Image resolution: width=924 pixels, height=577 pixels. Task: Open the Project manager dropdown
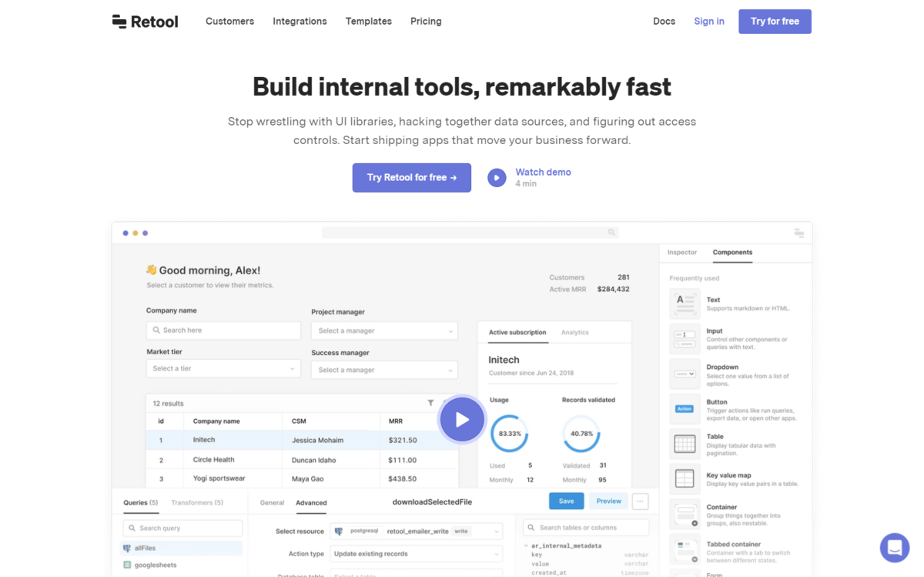(x=384, y=330)
